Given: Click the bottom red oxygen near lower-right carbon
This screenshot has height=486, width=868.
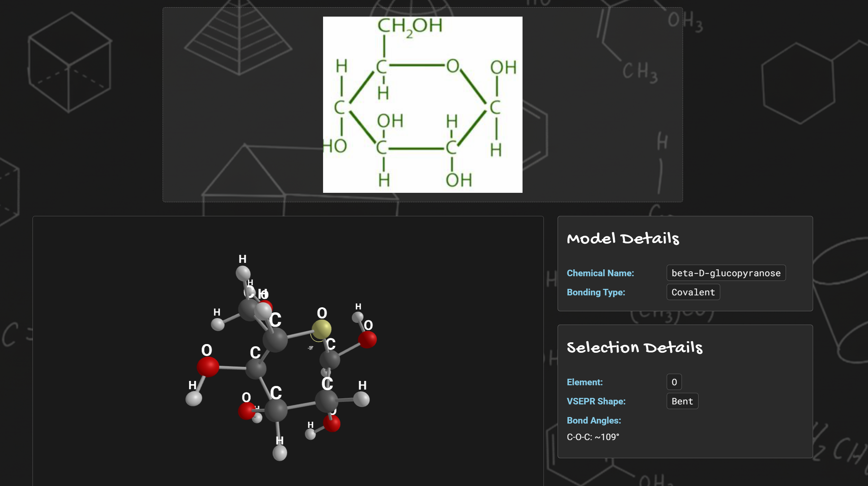Looking at the screenshot, I should [x=332, y=423].
